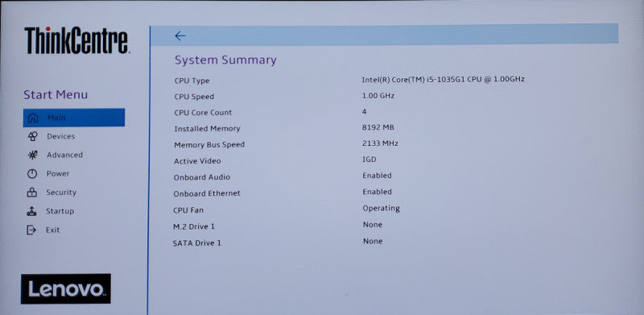
Task: Select the Onboard Audio label
Action: pyautogui.click(x=202, y=177)
